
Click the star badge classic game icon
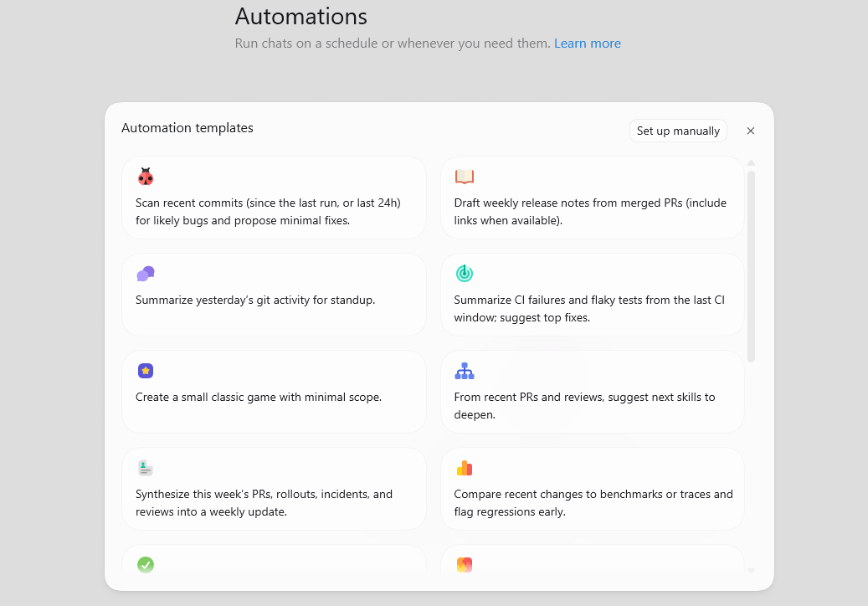point(146,371)
